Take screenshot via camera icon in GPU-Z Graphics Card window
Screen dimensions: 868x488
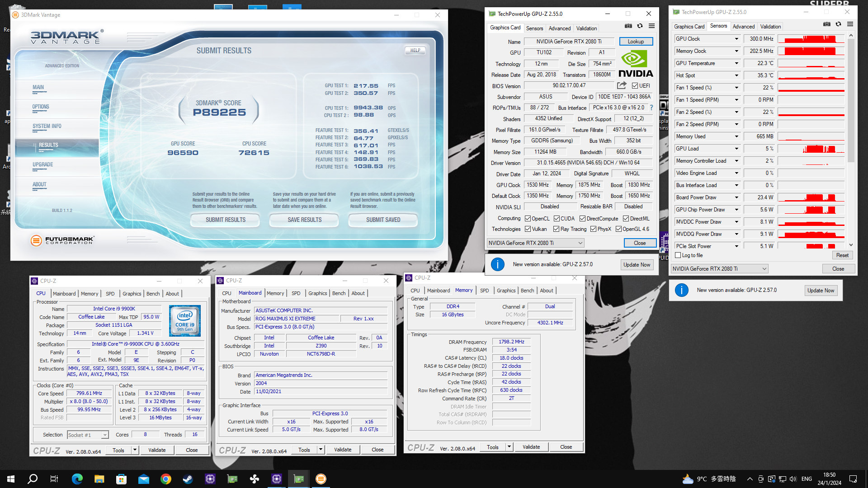point(628,26)
